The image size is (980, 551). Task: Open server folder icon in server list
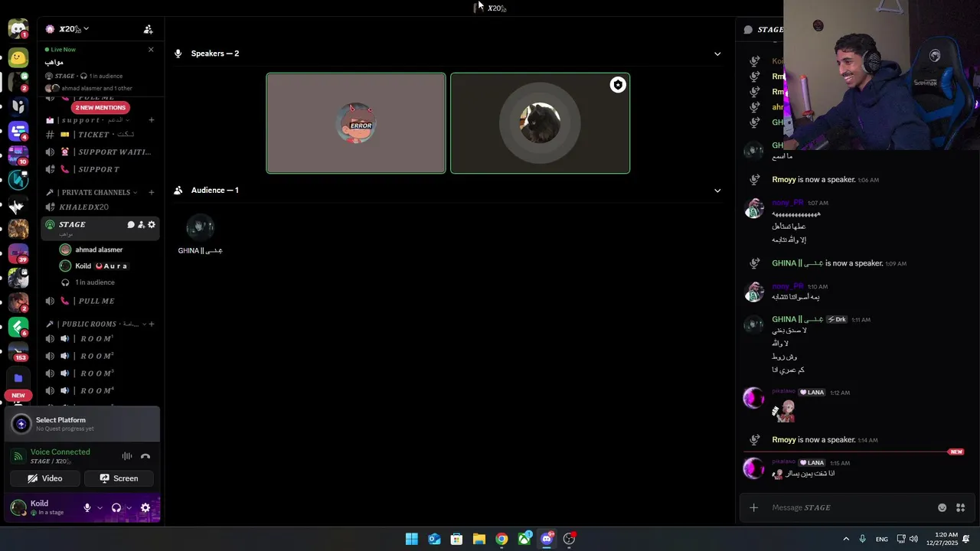tap(18, 378)
